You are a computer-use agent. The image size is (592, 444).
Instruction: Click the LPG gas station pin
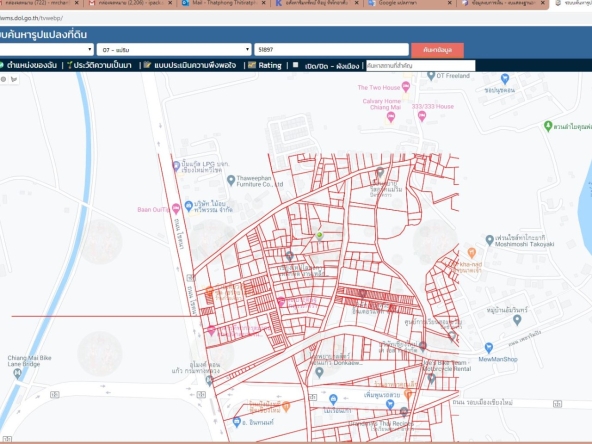[x=176, y=166]
